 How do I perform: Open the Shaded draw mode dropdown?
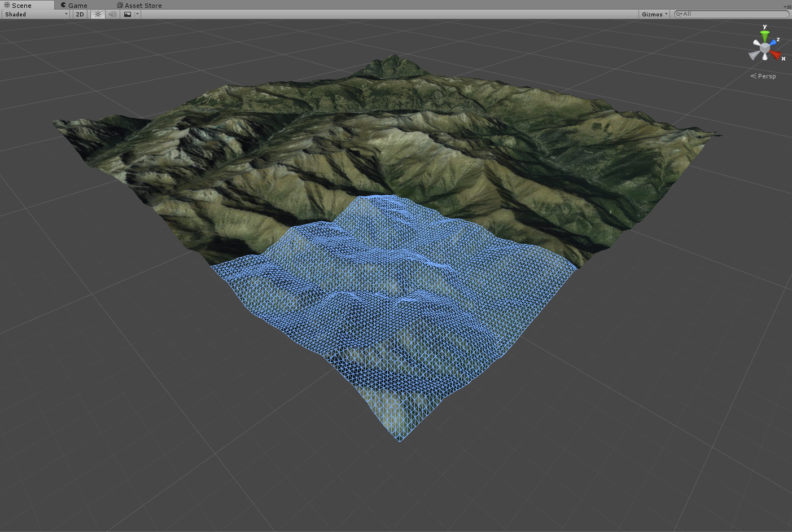(x=36, y=14)
